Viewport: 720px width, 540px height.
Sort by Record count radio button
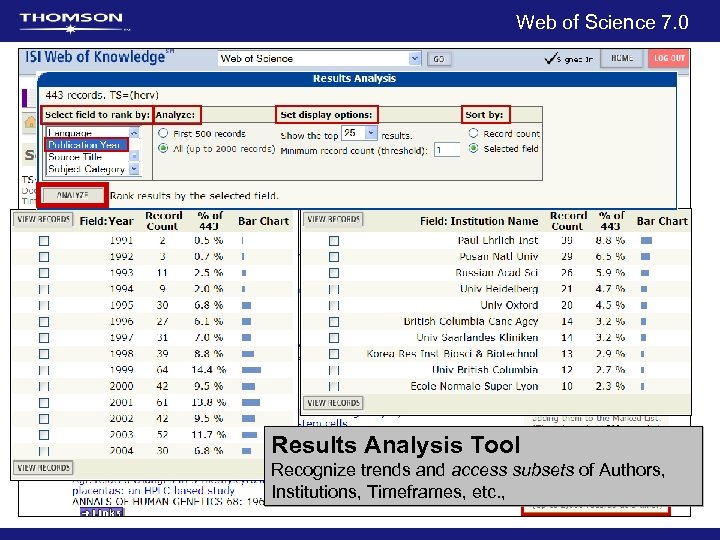(473, 133)
